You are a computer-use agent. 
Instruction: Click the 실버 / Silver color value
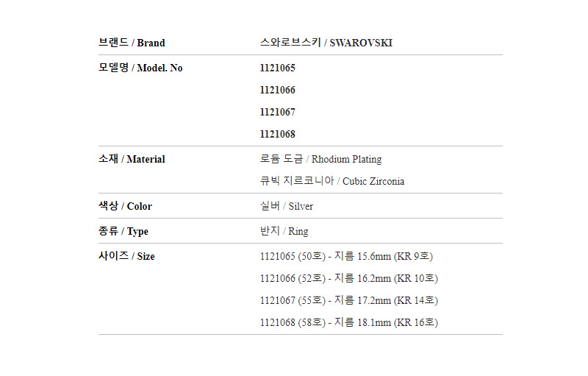pyautogui.click(x=286, y=206)
